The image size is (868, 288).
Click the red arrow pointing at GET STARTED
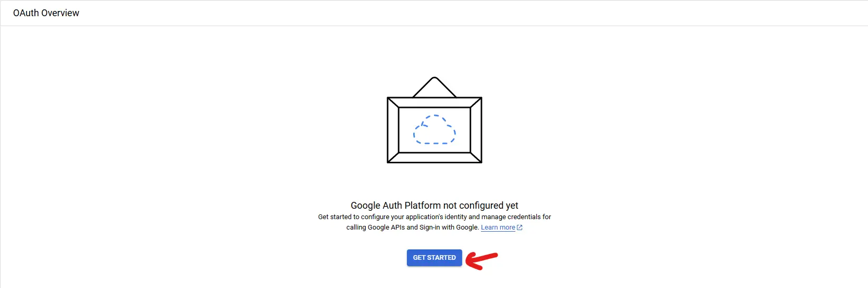481,260
